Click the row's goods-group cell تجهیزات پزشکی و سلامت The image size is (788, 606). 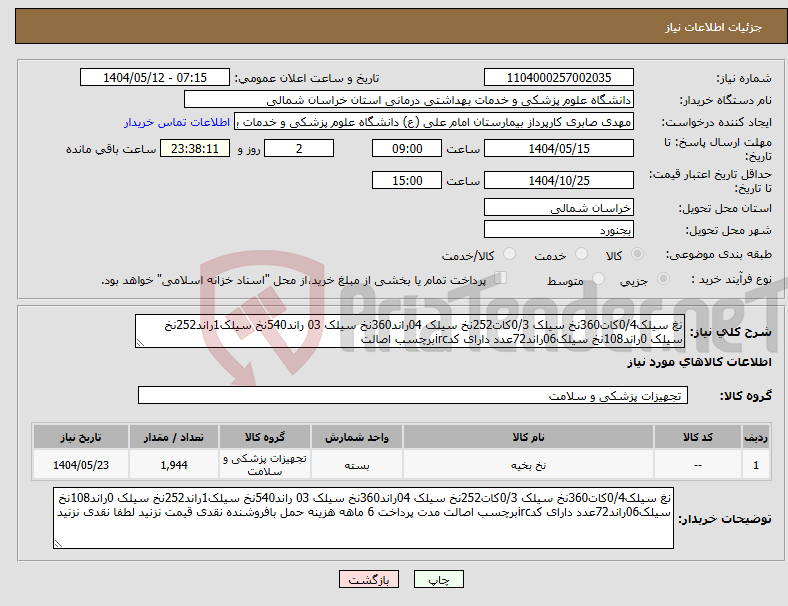(264, 465)
